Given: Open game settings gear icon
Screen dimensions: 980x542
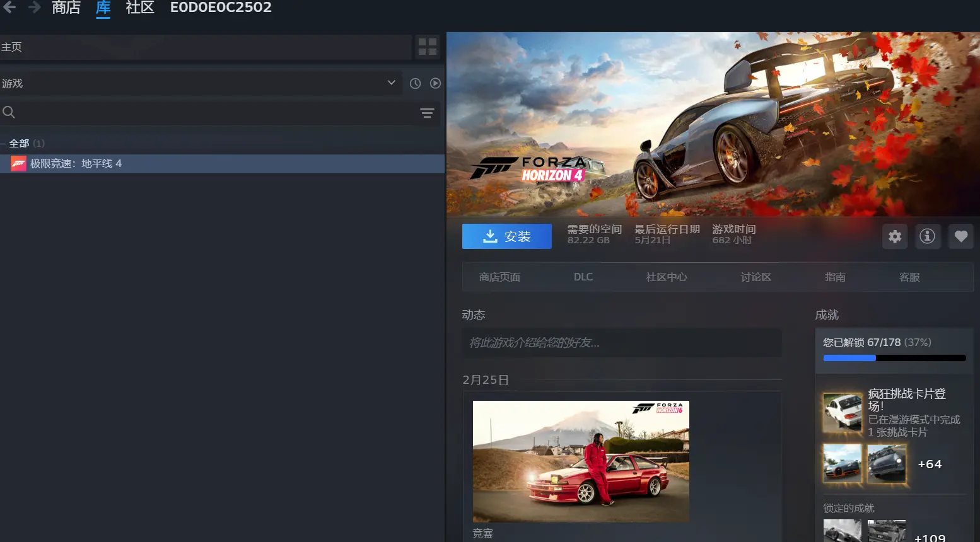Looking at the screenshot, I should (x=895, y=236).
